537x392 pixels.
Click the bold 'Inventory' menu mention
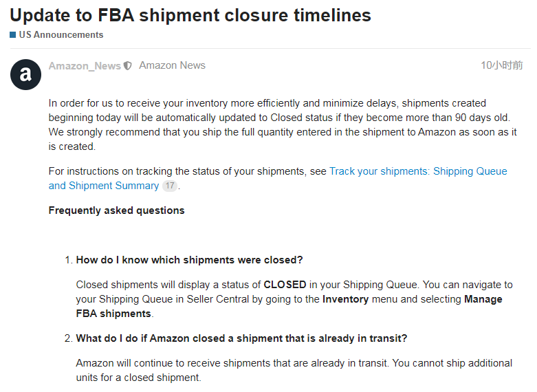click(346, 299)
